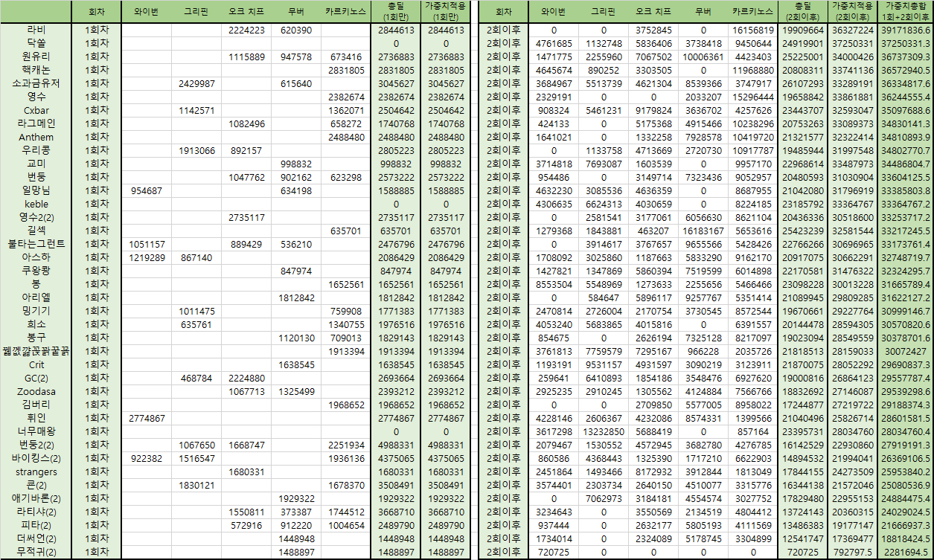Select the 라비 name cell
934x560 pixels.
point(36,30)
